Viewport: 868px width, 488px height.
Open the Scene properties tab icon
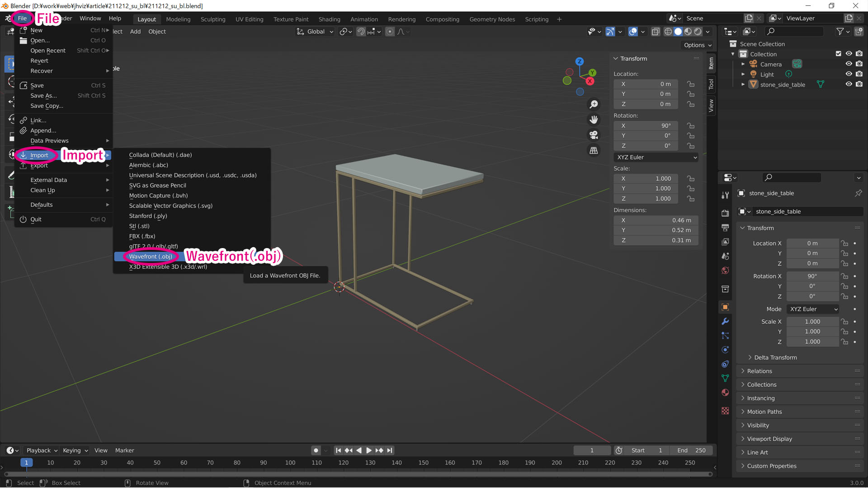725,256
